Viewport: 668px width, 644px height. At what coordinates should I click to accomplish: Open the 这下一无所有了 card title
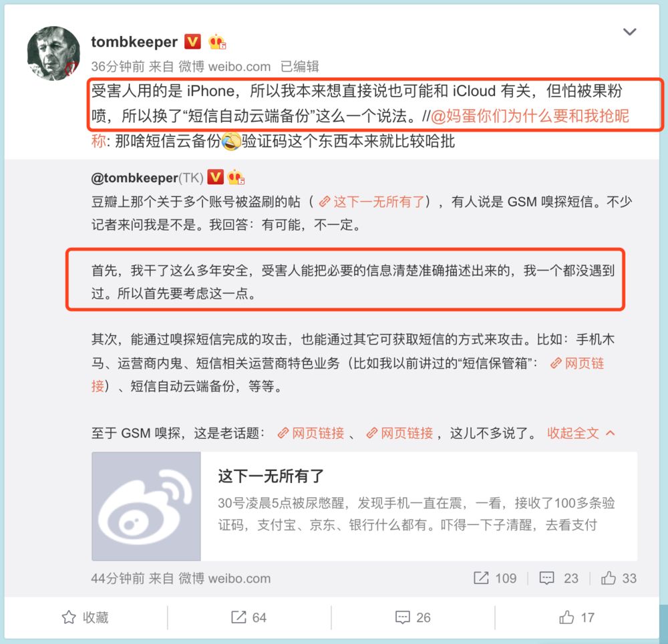point(271,476)
